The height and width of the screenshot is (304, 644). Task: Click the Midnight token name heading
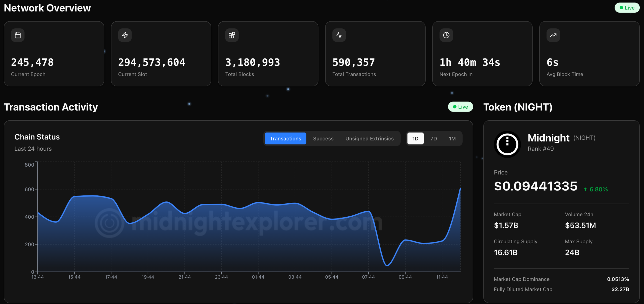point(549,138)
